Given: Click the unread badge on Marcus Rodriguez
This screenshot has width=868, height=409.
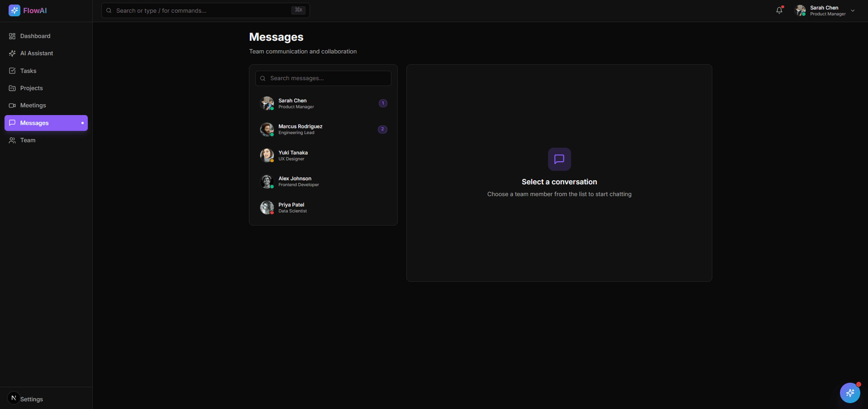Looking at the screenshot, I should 382,129.
